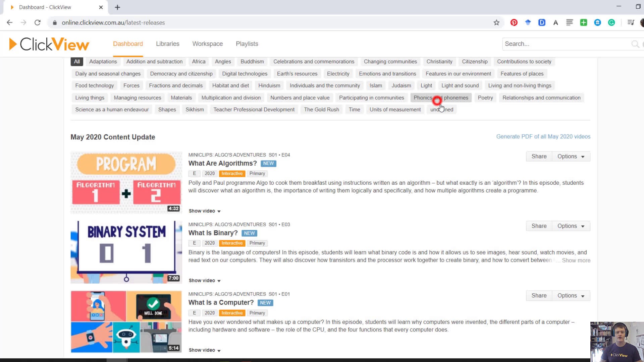Expand Show video for What Are Algorithms?
Viewport: 644px width, 362px height.
click(204, 211)
